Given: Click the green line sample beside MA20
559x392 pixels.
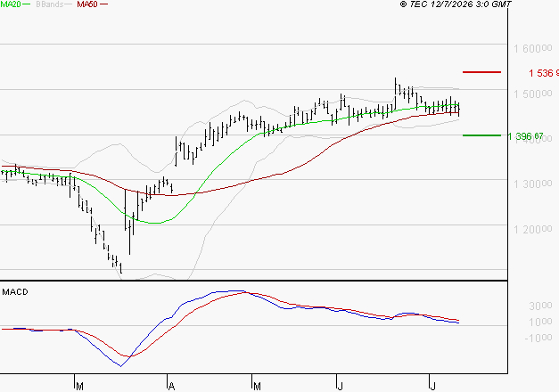Looking at the screenshot, I should [27, 4].
